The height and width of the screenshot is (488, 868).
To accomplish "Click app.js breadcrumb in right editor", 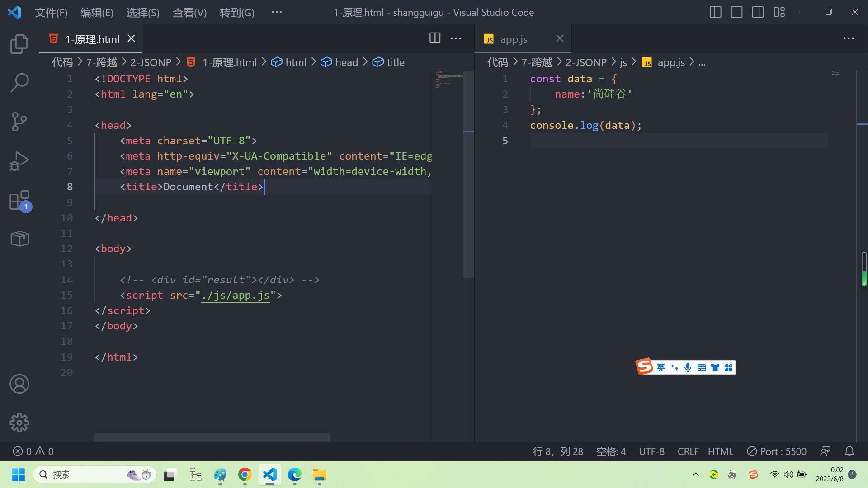I will pyautogui.click(x=664, y=62).
